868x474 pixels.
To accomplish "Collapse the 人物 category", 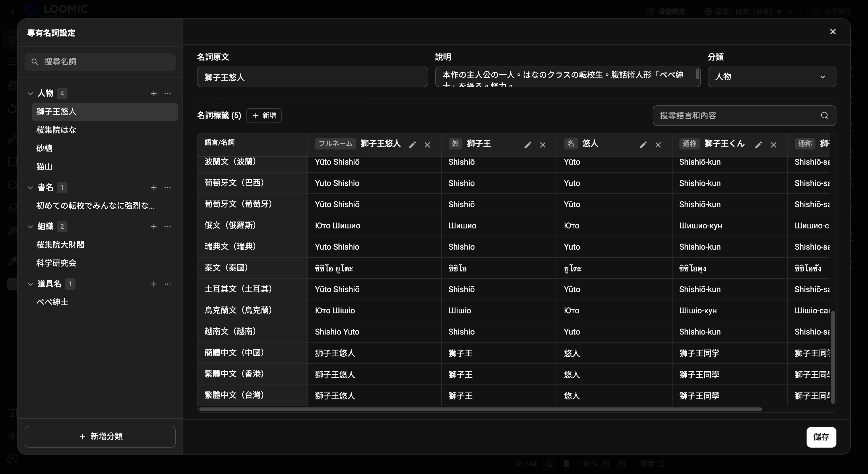I will coord(30,93).
